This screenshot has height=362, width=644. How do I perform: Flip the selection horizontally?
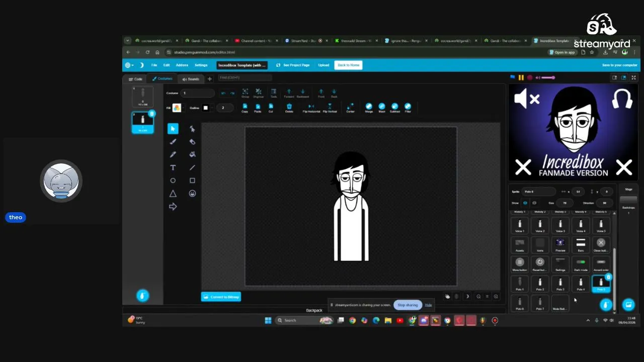pyautogui.click(x=311, y=108)
